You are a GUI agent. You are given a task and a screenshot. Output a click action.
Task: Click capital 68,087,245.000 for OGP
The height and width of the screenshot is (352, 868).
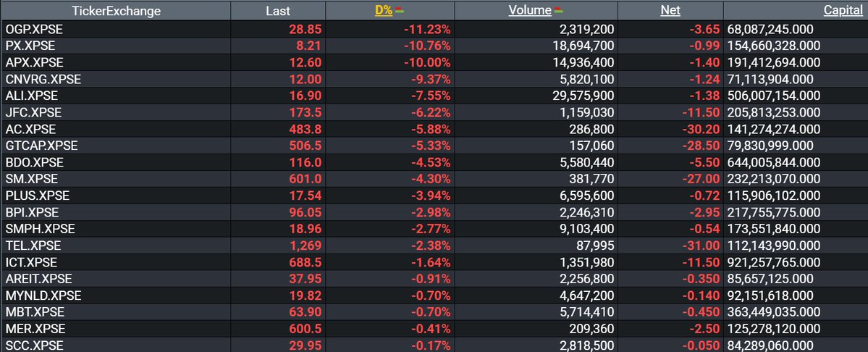[770, 29]
